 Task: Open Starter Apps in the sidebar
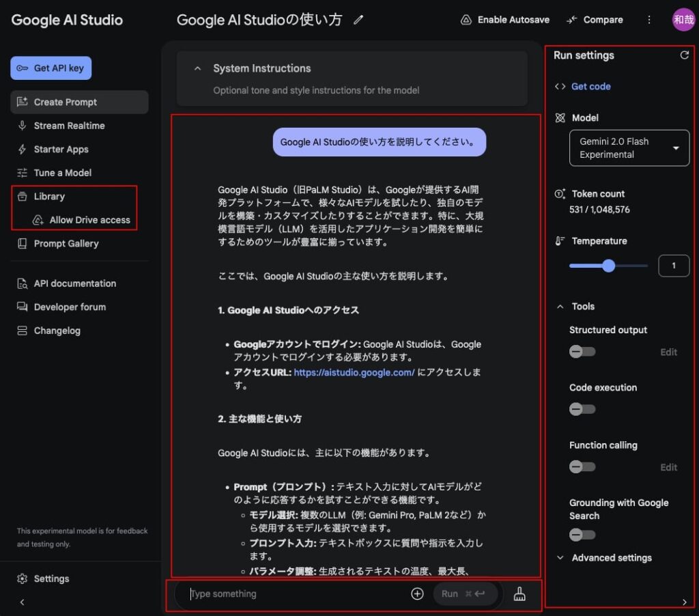pos(61,150)
